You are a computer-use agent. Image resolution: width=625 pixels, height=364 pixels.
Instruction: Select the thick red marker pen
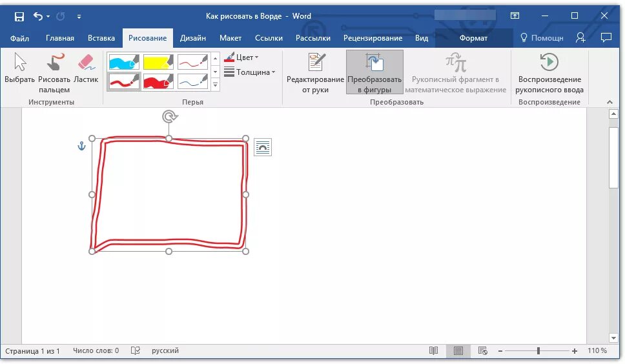(158, 81)
